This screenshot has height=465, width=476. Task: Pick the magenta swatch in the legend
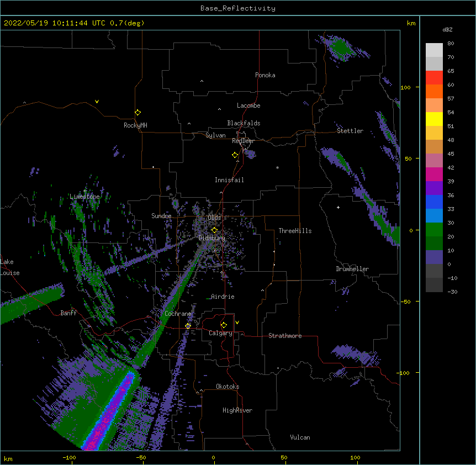[x=434, y=174]
